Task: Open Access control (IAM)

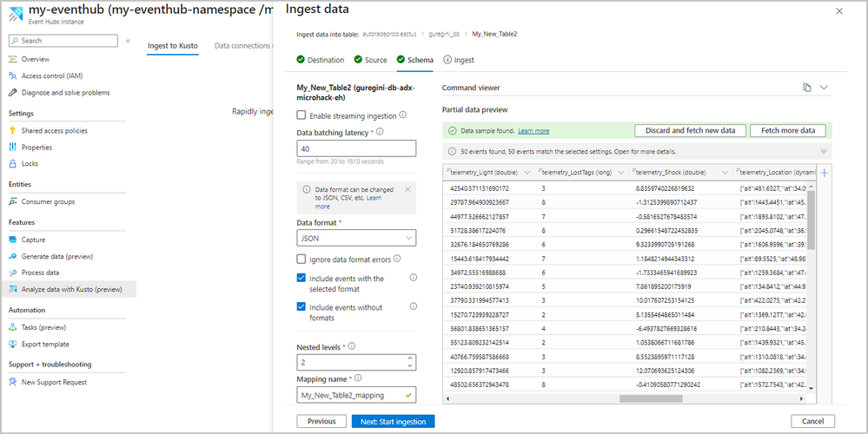Action: click(x=52, y=76)
